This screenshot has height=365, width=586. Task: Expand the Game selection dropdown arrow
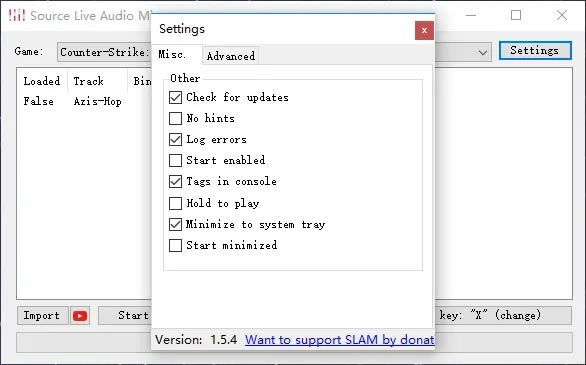tap(482, 52)
